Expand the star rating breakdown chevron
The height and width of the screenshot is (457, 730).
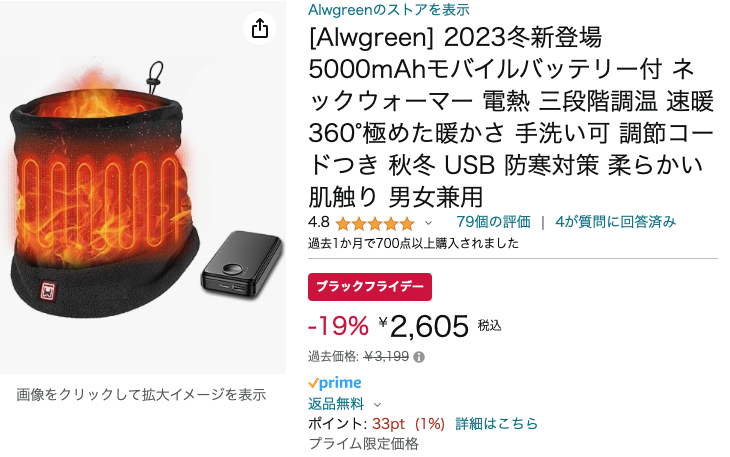(x=428, y=223)
